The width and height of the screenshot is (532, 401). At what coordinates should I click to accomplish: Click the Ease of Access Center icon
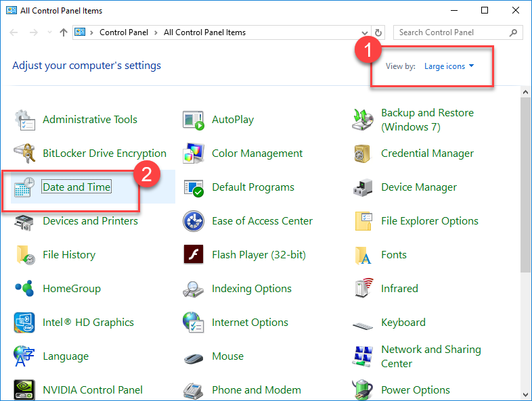coord(194,221)
